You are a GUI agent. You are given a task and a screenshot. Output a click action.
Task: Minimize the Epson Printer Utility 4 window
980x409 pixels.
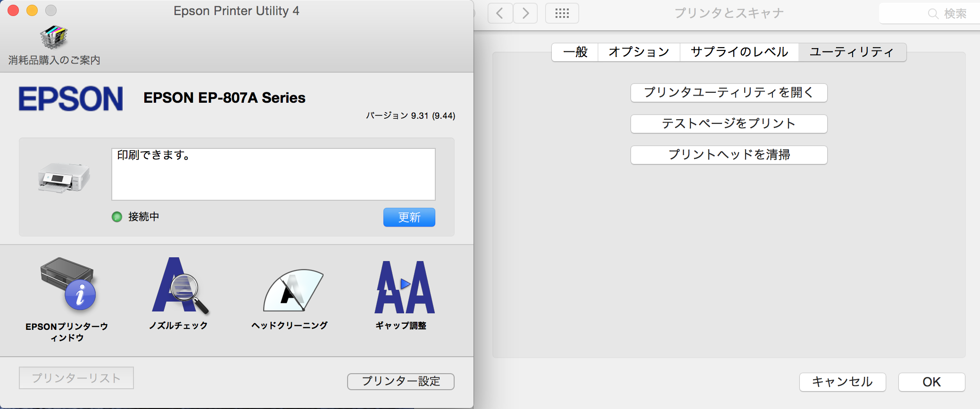(32, 10)
